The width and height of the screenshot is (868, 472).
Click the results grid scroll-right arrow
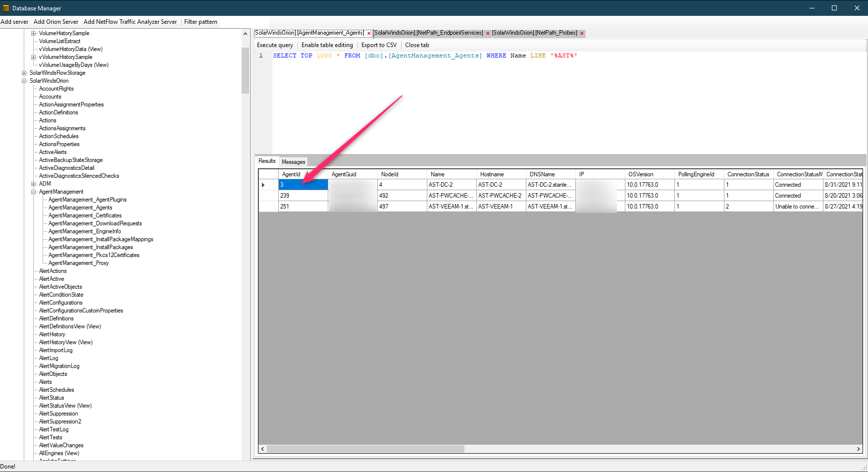click(x=859, y=449)
